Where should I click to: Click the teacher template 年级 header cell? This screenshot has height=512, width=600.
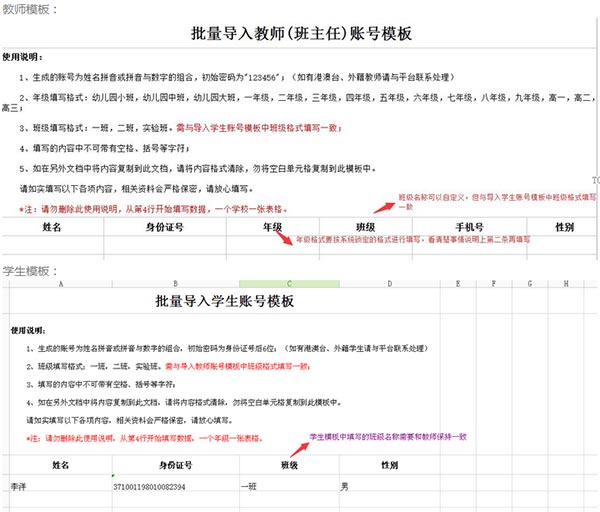(272, 227)
